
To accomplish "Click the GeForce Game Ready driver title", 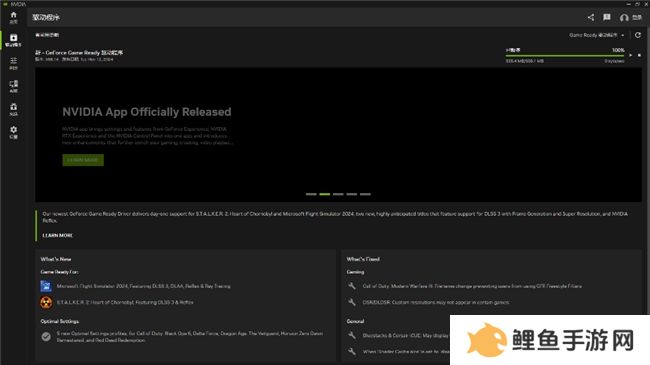I will tap(79, 53).
